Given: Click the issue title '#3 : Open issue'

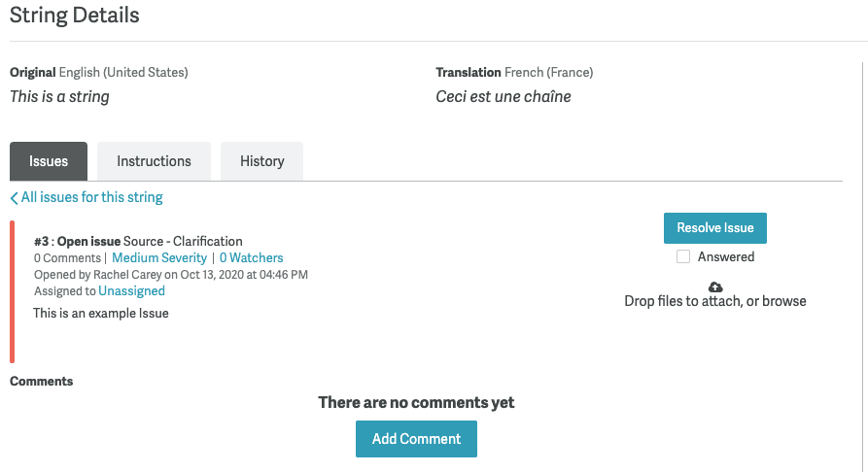Looking at the screenshot, I should coord(77,242).
